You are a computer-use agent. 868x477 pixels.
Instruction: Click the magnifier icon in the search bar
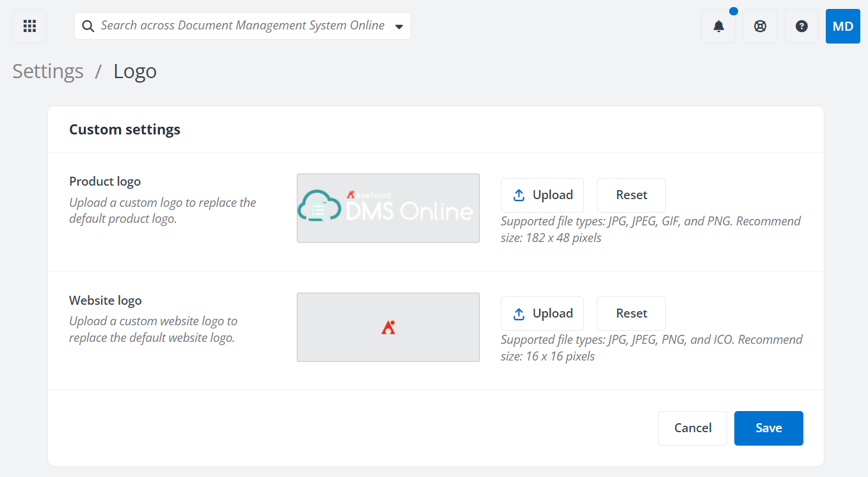point(88,26)
